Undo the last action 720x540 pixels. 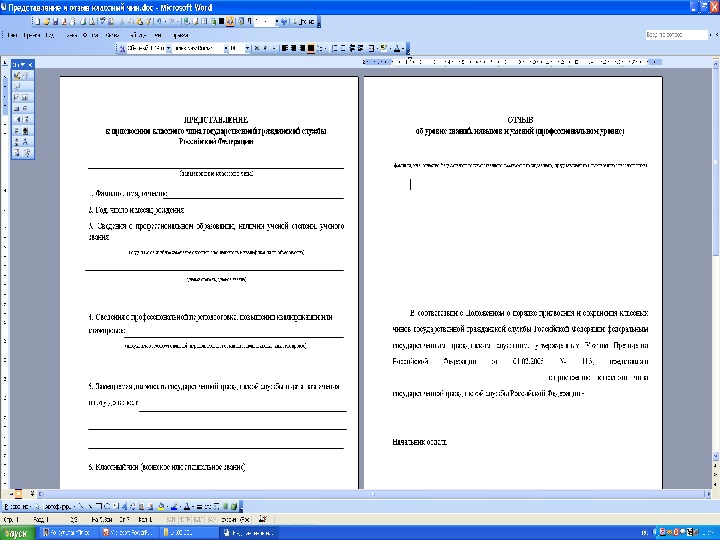158,22
